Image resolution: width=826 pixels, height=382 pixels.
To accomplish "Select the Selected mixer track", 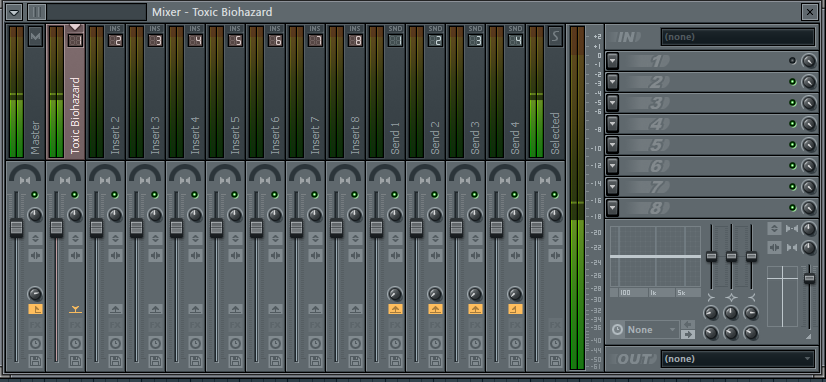I will [x=545, y=92].
